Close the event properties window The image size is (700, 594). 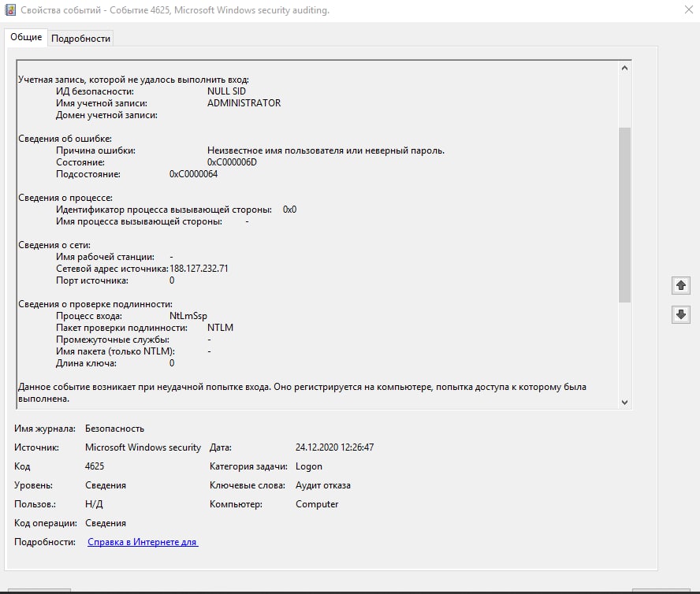click(689, 9)
